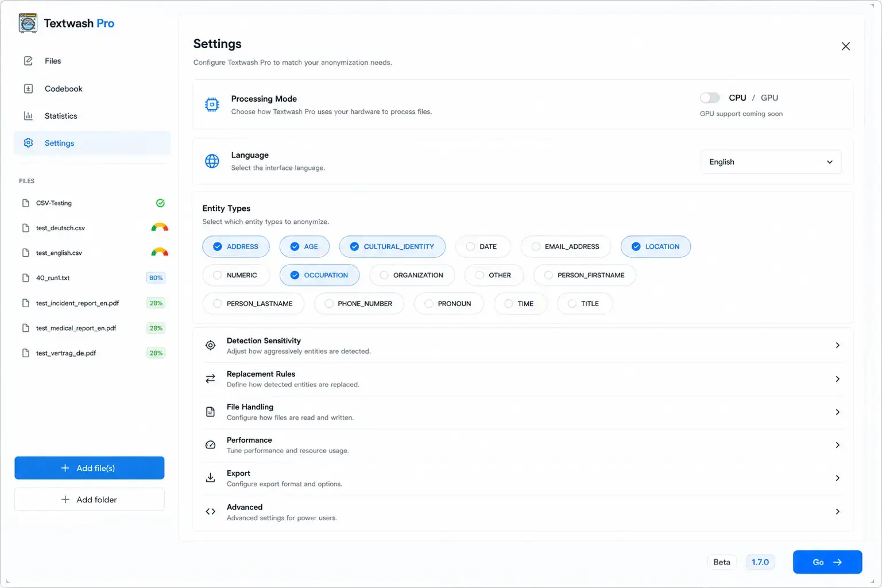Click the Detection Sensitivity target icon
882x588 pixels.
click(x=211, y=345)
